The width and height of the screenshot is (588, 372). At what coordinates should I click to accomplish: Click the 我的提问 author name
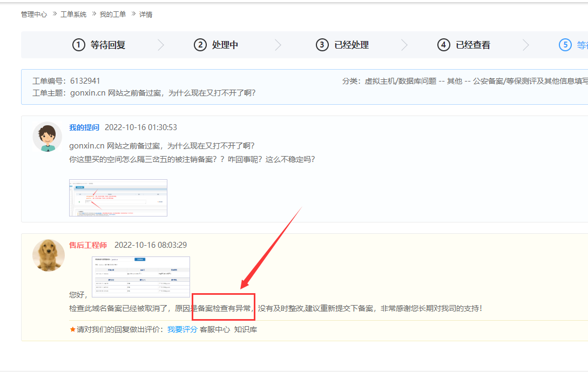click(x=84, y=127)
